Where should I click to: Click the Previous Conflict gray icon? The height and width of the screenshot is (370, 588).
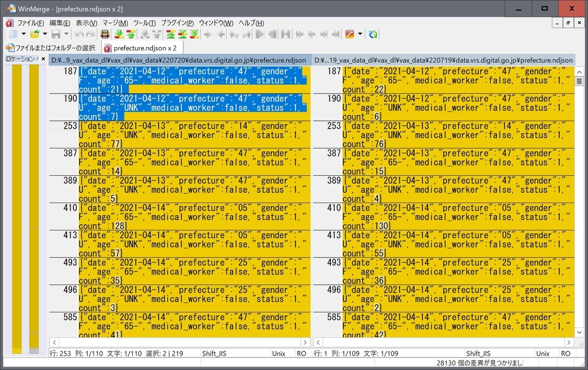pyautogui.click(x=156, y=34)
